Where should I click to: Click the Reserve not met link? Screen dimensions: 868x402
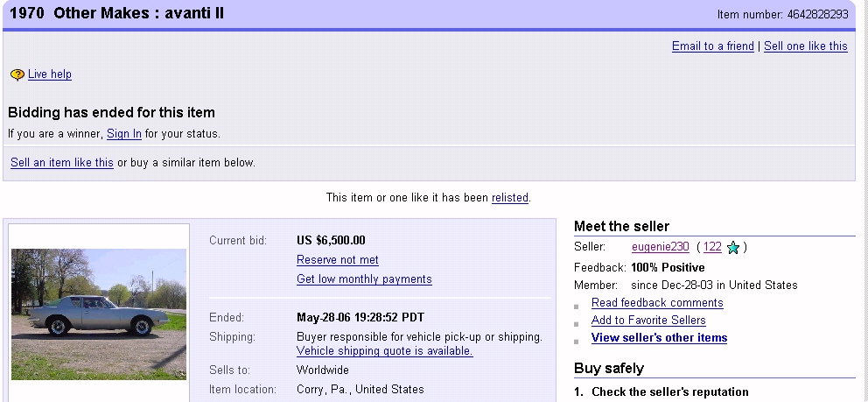pos(338,260)
